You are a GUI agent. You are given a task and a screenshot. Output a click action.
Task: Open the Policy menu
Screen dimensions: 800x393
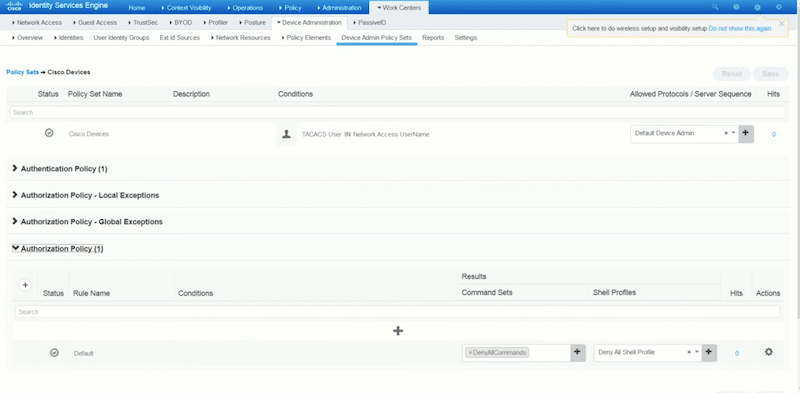point(290,8)
